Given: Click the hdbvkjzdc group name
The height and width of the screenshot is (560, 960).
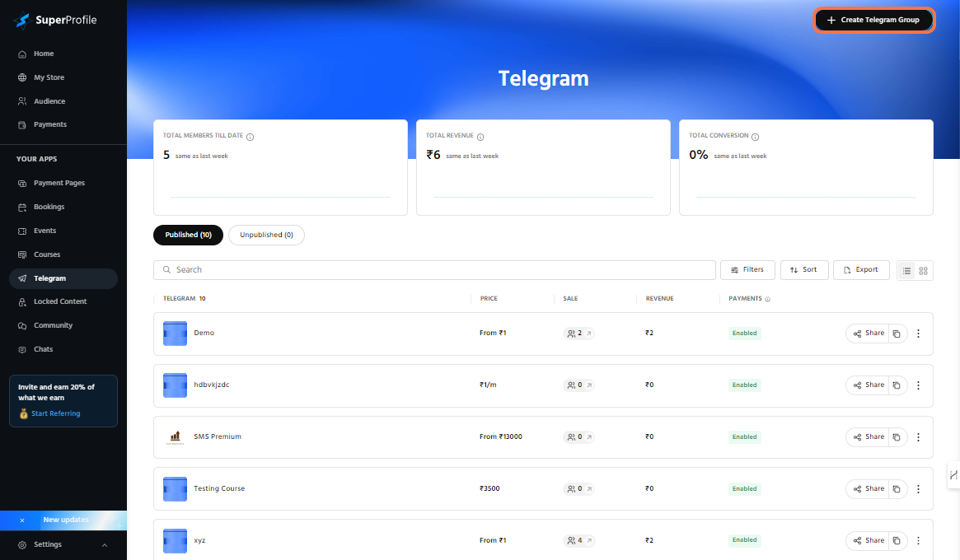Looking at the screenshot, I should pos(211,385).
